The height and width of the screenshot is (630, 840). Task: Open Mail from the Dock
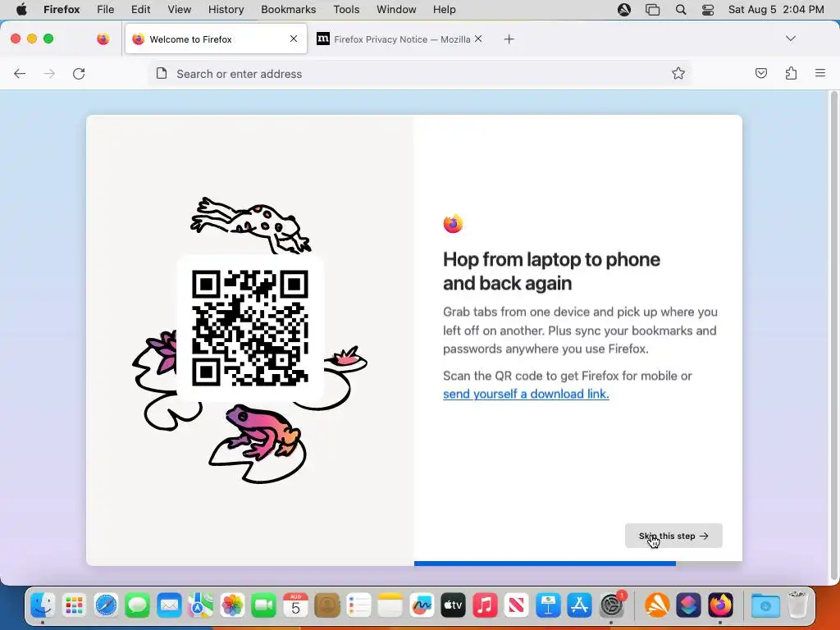(169, 605)
